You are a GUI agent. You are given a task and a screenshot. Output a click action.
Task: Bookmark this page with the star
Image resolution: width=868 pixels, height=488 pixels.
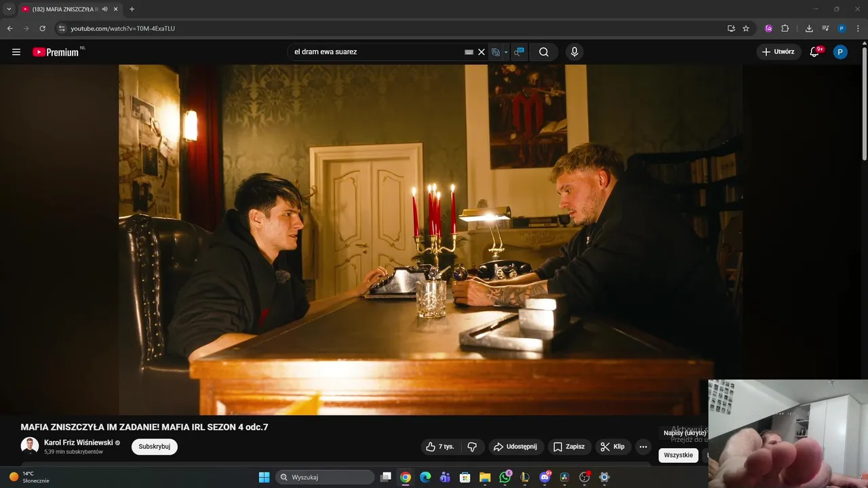[x=746, y=28]
